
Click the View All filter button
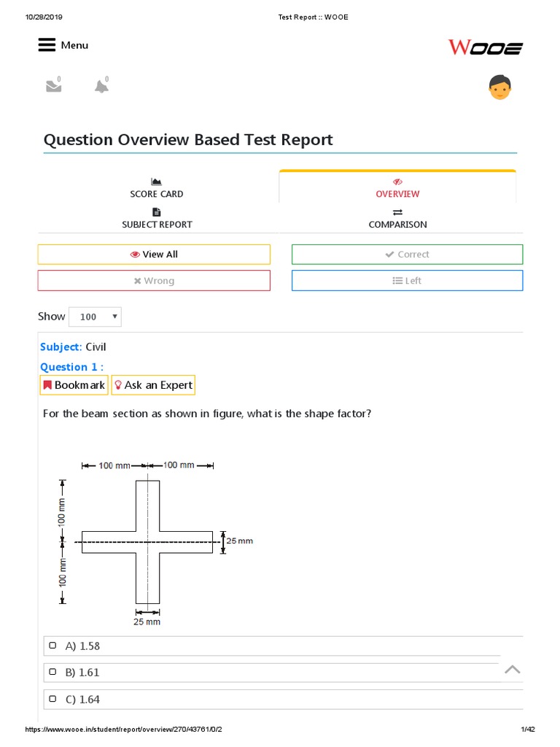point(154,255)
